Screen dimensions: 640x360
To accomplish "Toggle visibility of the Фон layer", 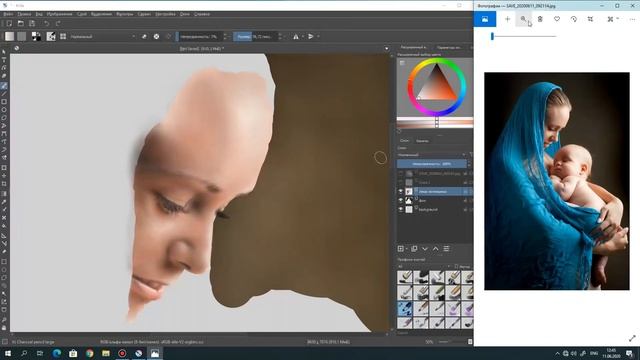I will click(x=400, y=200).
